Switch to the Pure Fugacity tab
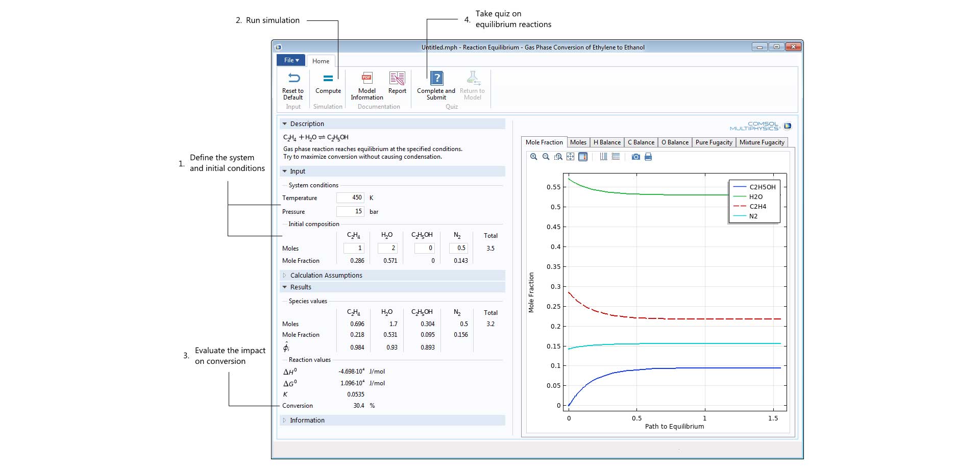980x470 pixels. (x=714, y=142)
